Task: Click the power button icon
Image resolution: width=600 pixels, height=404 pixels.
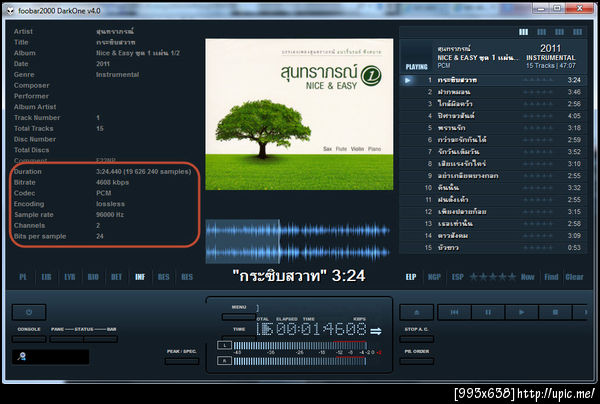Action: pyautogui.click(x=29, y=312)
